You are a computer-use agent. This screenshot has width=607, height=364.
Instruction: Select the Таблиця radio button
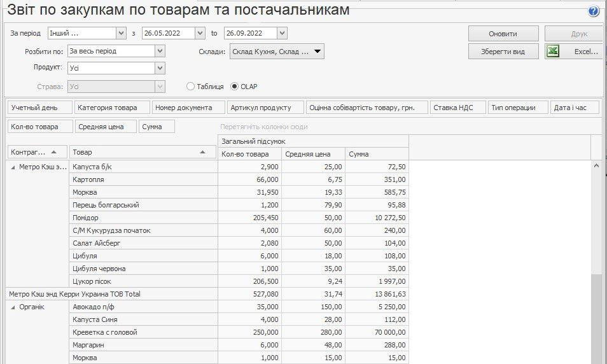190,87
